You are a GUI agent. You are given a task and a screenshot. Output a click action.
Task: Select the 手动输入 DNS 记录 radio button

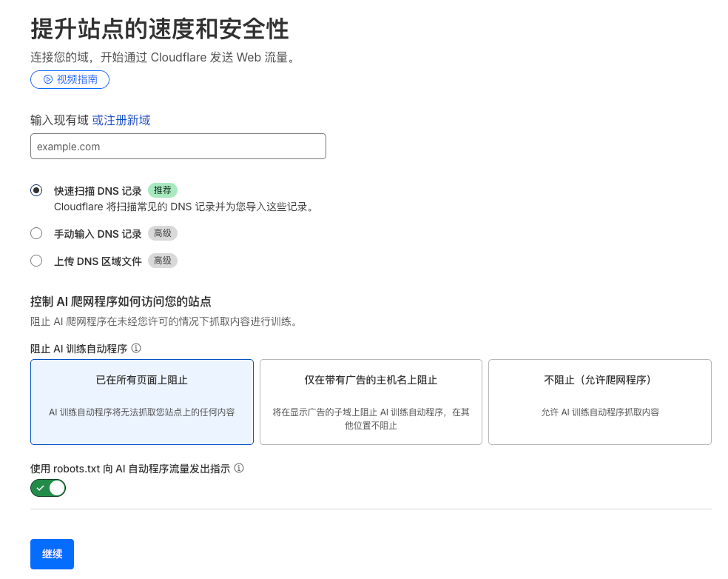36,232
